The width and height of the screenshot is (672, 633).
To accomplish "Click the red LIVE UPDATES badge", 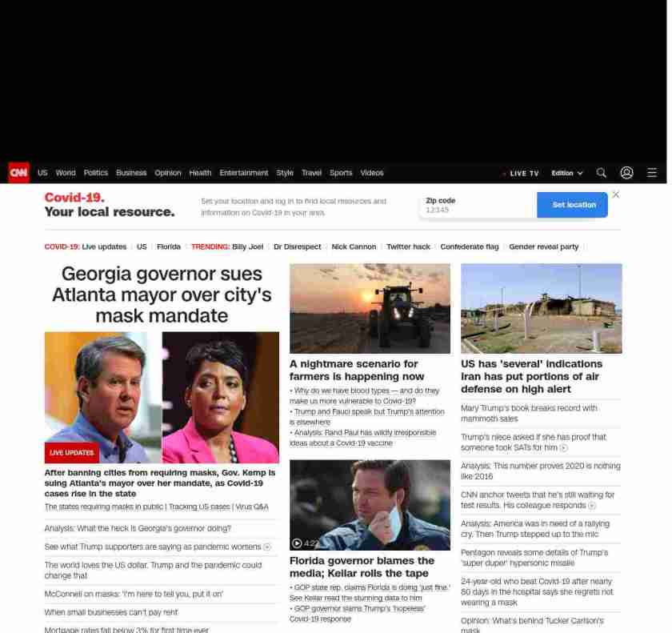I will click(71, 453).
